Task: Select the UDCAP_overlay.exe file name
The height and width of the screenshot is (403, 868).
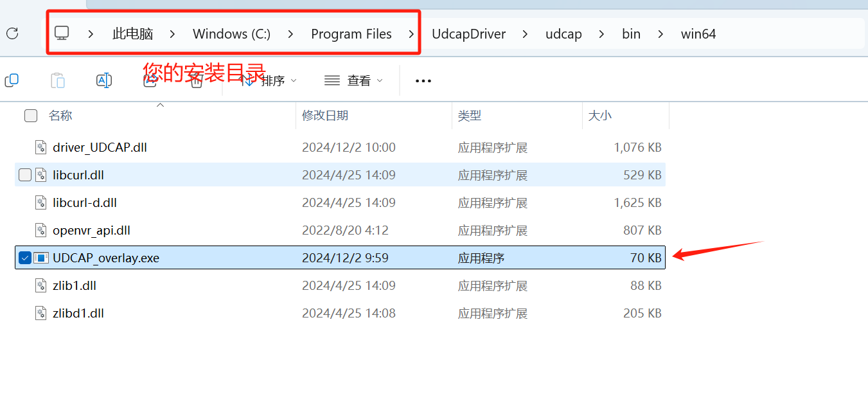Action: [x=106, y=258]
